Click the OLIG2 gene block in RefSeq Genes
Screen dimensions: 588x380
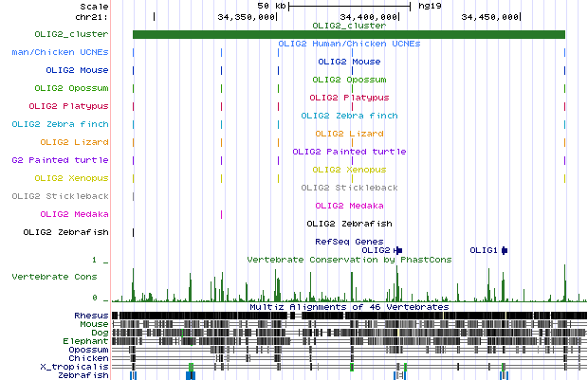click(x=398, y=250)
